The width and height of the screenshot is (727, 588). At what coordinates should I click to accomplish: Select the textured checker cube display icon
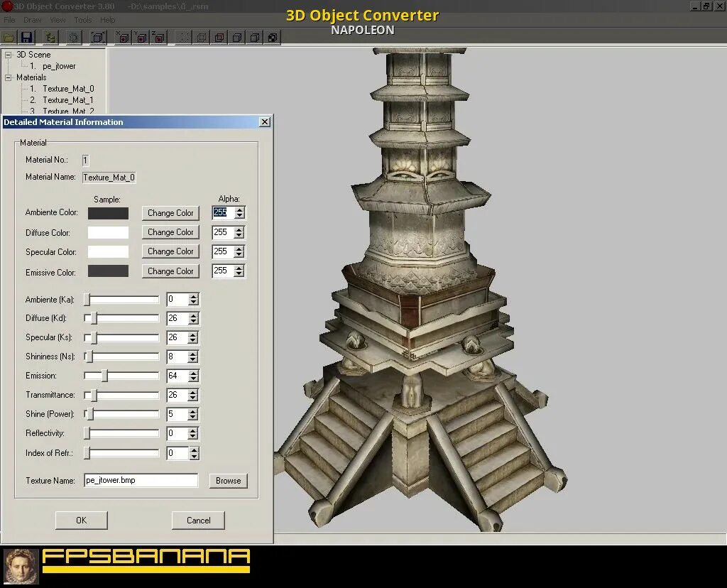click(273, 38)
